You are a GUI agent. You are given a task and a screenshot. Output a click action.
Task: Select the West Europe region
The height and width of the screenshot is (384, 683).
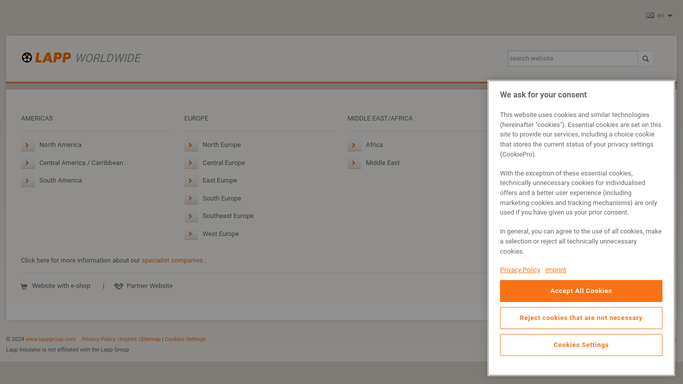click(220, 234)
